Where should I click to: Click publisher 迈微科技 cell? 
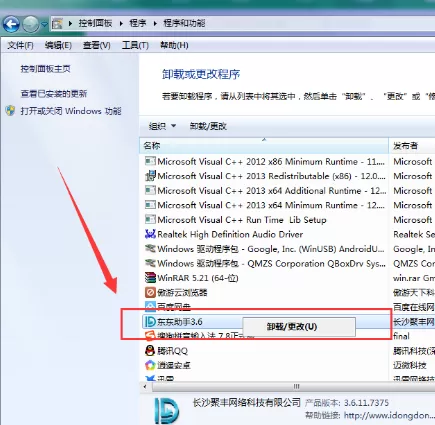[x=410, y=365]
